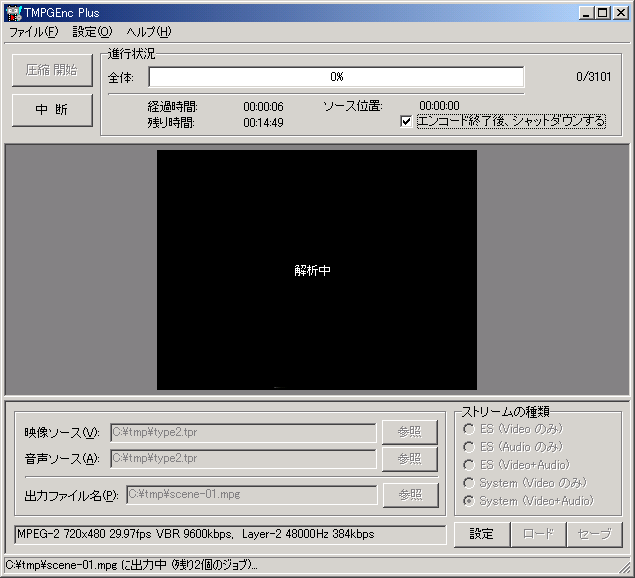635x578 pixels.
Task: Click the 音声ソース path field
Action: click(x=243, y=459)
